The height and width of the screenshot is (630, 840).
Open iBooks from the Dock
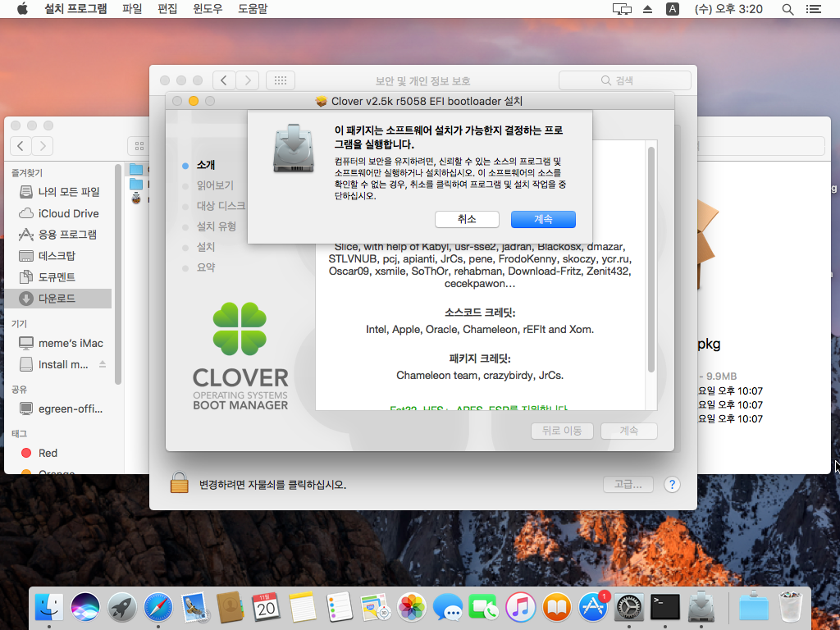click(x=557, y=608)
